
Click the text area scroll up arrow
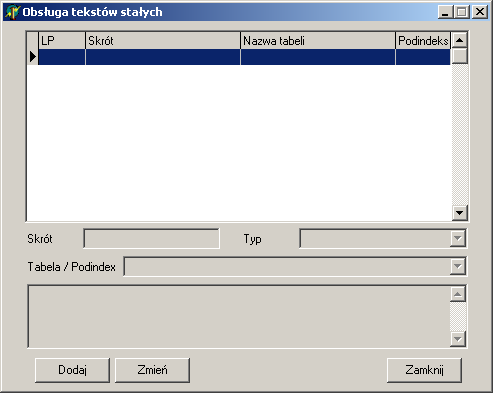458,294
